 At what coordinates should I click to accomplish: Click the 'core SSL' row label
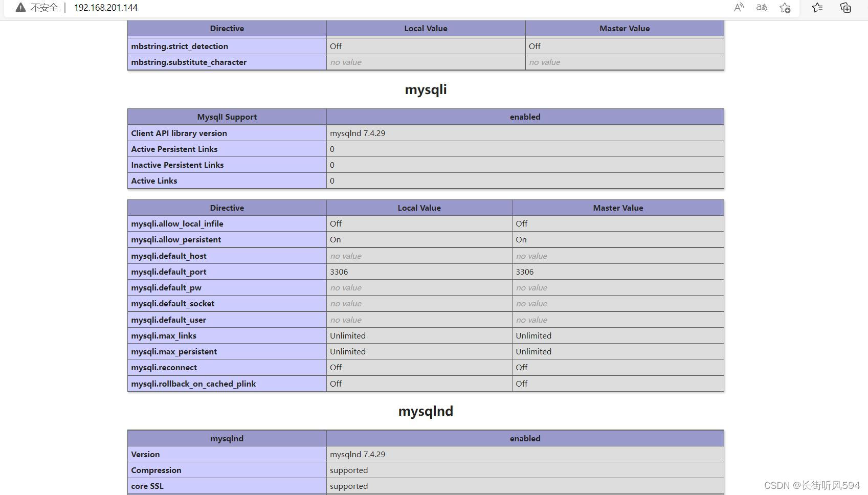click(x=147, y=486)
